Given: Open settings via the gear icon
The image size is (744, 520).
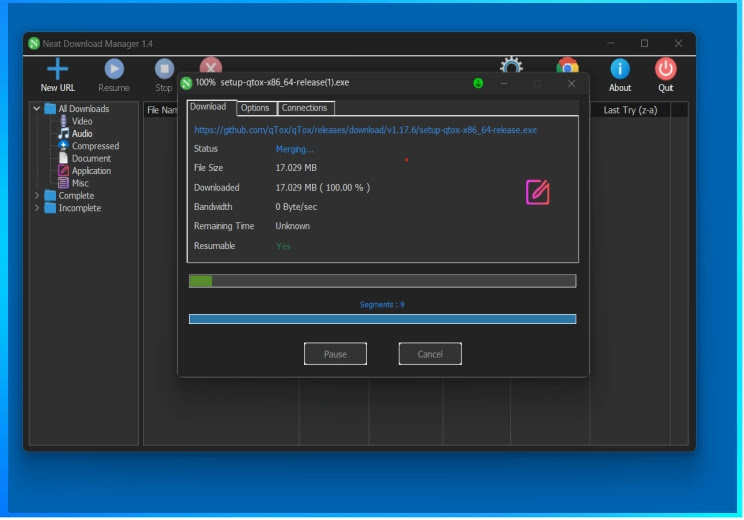Looking at the screenshot, I should tap(511, 65).
